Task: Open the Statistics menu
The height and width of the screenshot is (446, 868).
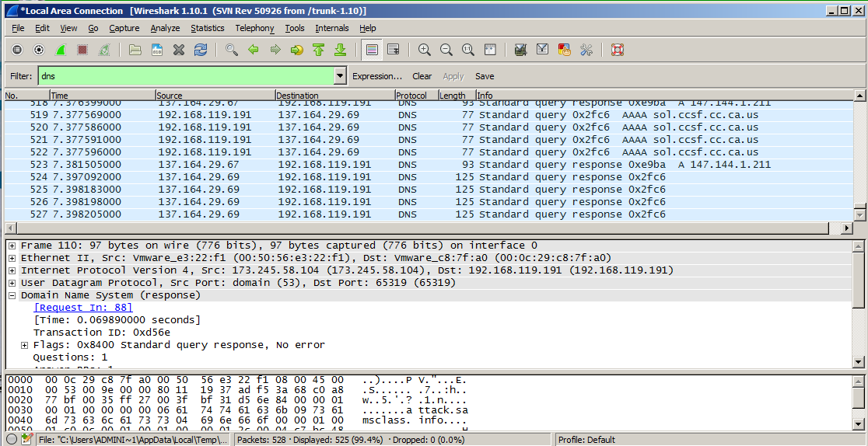Action: (x=208, y=28)
